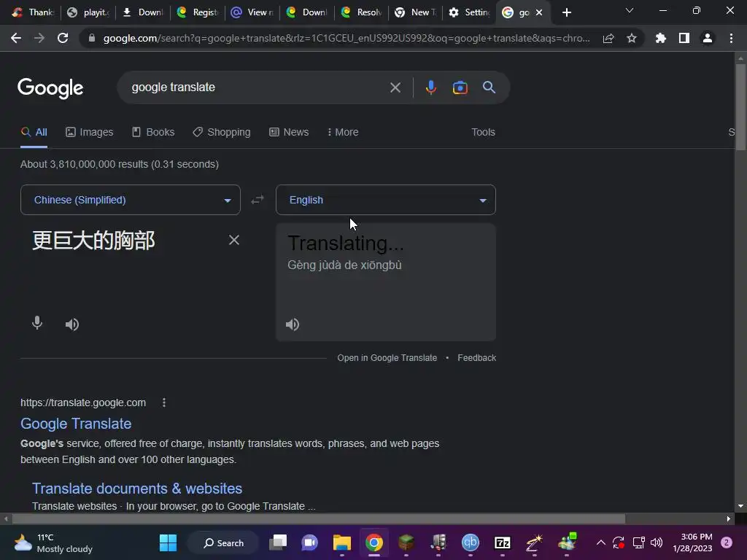Switch to the Resolv browser tab
Viewport: 747px width, 560px height.
(362, 12)
